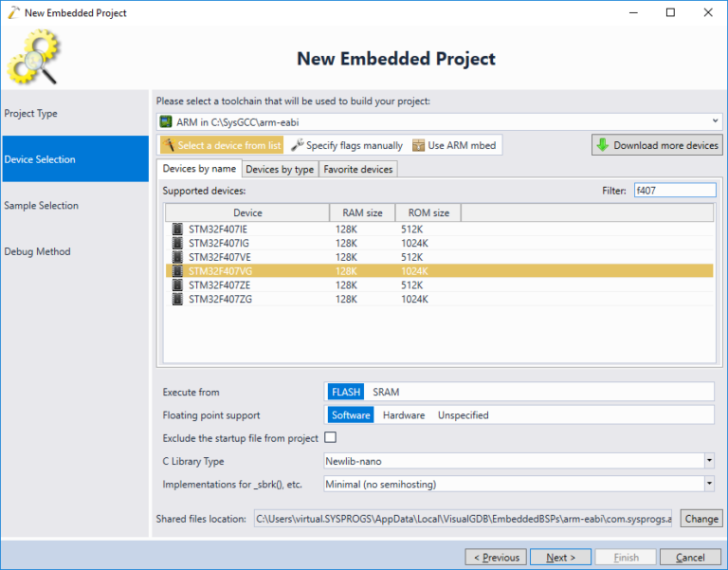Viewport: 728px width, 570px height.
Task: Click the Next button
Action: tap(560, 557)
